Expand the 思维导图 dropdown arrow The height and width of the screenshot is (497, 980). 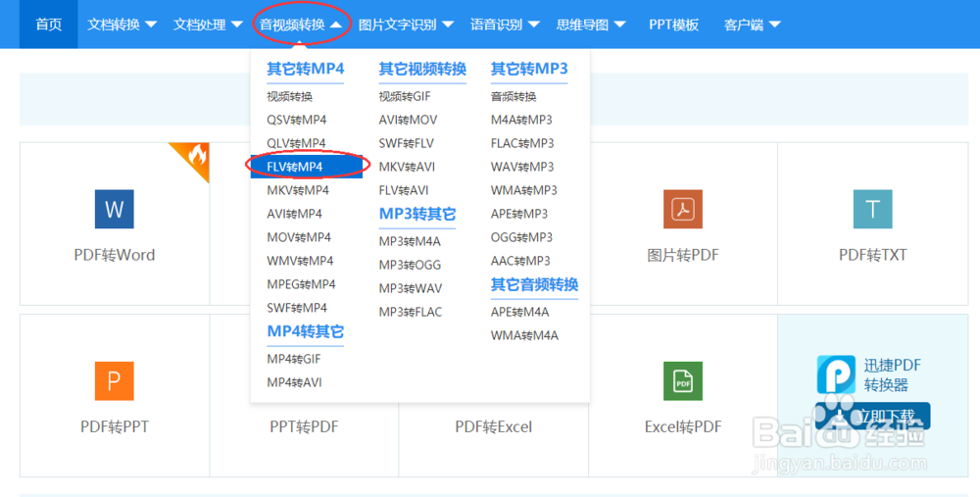tap(620, 25)
